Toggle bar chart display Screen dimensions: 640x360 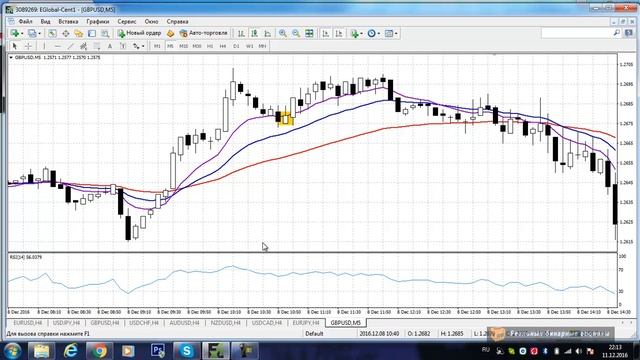point(241,33)
